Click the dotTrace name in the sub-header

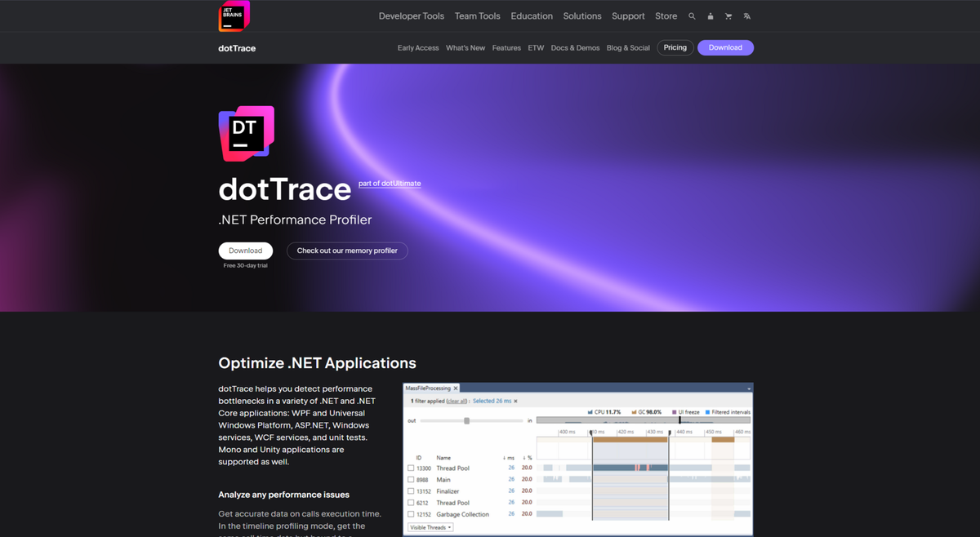coord(237,48)
